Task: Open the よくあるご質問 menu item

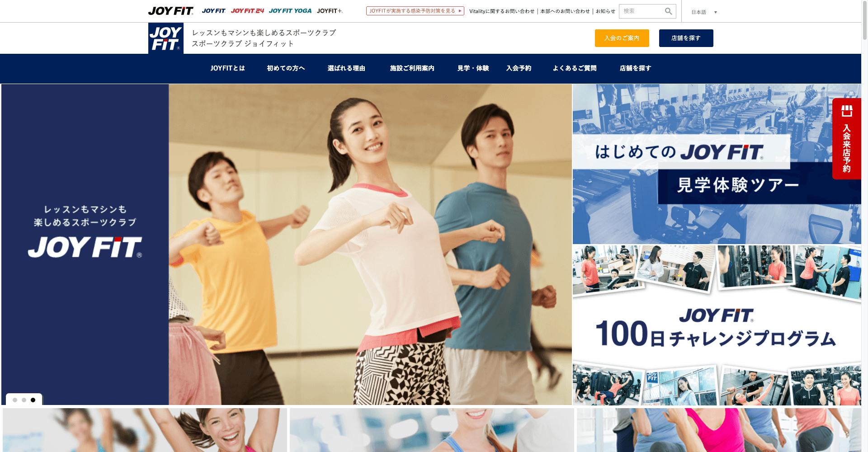Action: tap(575, 68)
